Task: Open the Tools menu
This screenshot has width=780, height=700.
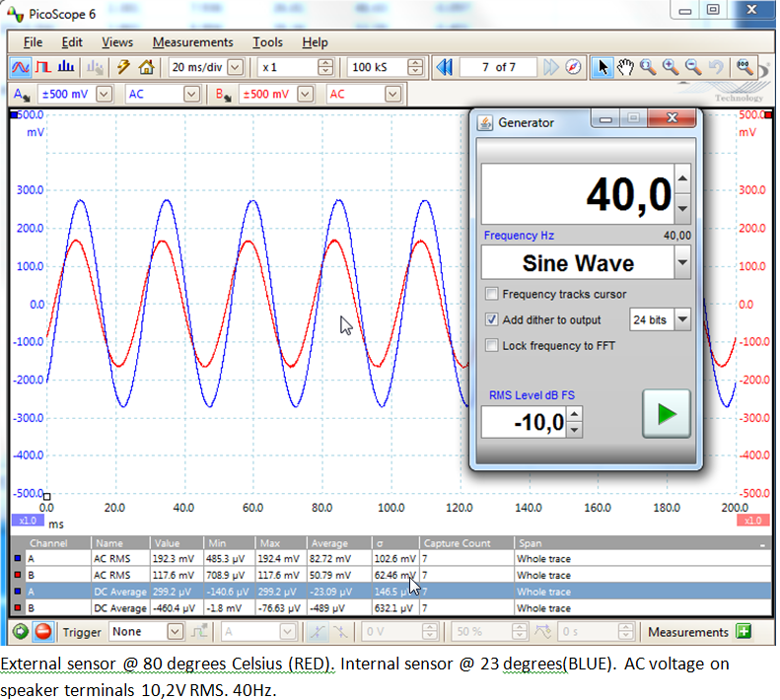Action: pos(267,42)
